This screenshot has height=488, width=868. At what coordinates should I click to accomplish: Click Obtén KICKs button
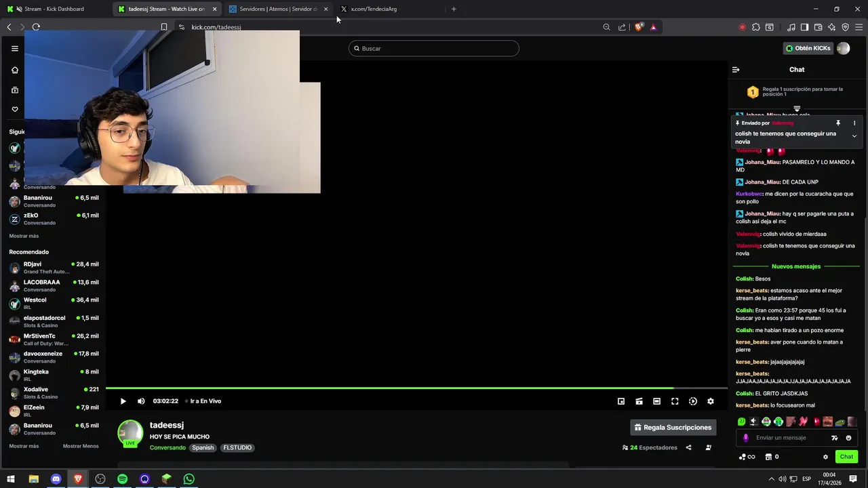pyautogui.click(x=808, y=48)
